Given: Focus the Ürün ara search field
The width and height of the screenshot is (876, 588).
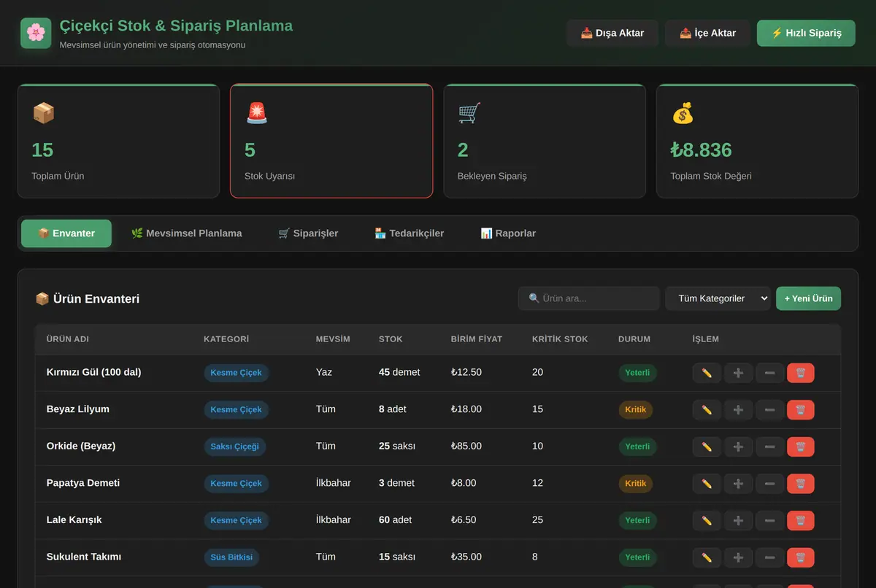Looking at the screenshot, I should (589, 298).
